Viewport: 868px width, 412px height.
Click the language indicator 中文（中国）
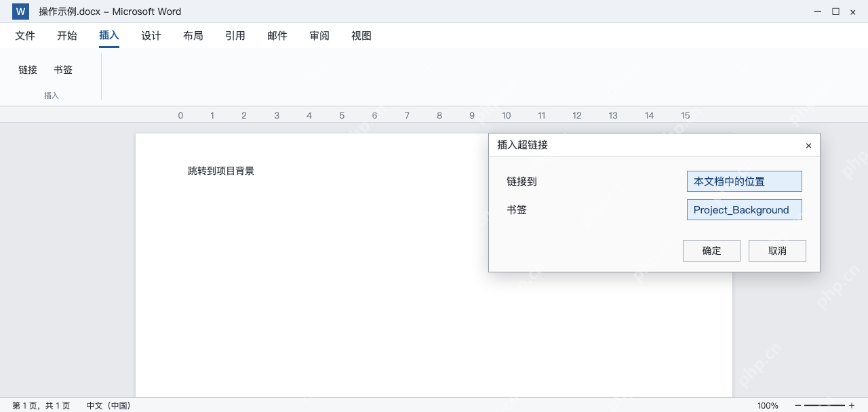pos(108,405)
